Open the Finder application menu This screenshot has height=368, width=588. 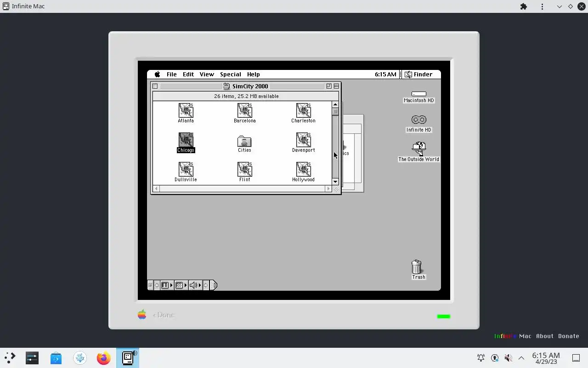pyautogui.click(x=419, y=74)
